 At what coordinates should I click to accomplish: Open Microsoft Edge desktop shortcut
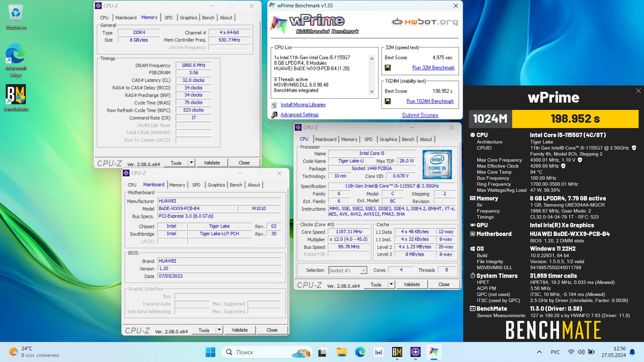(15, 60)
